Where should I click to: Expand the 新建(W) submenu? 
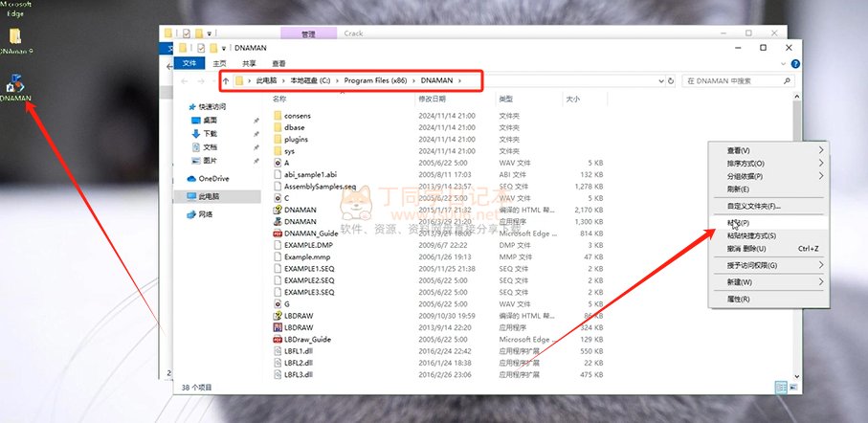(821, 281)
